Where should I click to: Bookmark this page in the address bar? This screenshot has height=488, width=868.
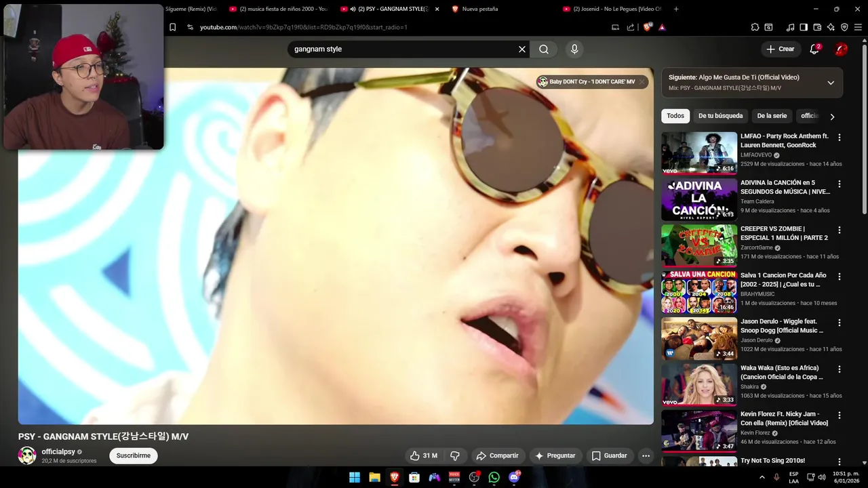(x=172, y=27)
